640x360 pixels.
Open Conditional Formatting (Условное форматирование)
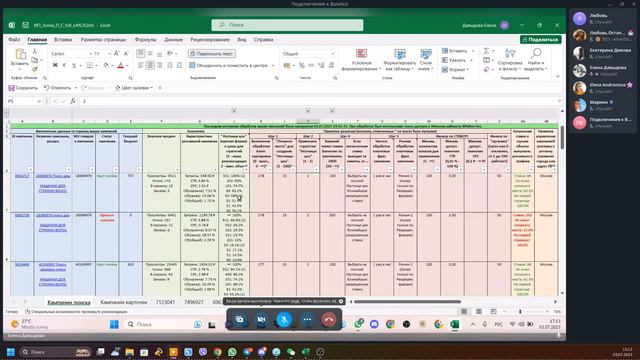coord(361,60)
